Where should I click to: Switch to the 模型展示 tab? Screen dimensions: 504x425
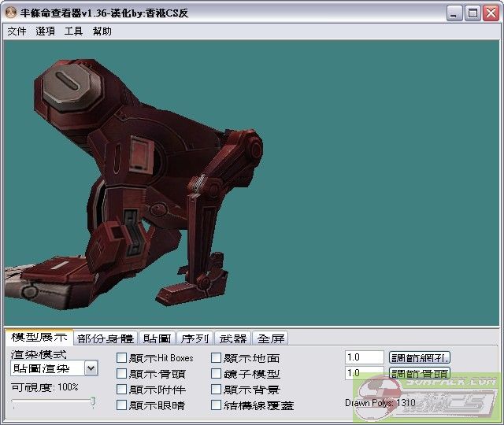(39, 337)
